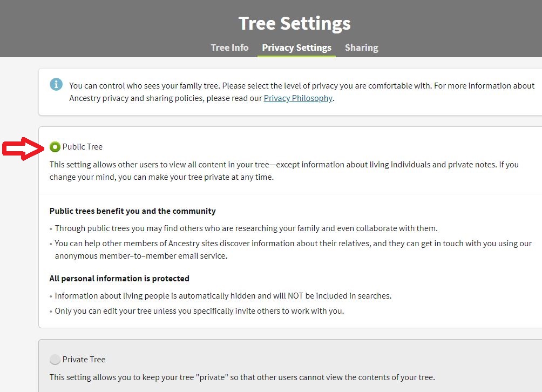Click the Public Tree description paragraph
Screen dimensions: 542x392
(284, 171)
